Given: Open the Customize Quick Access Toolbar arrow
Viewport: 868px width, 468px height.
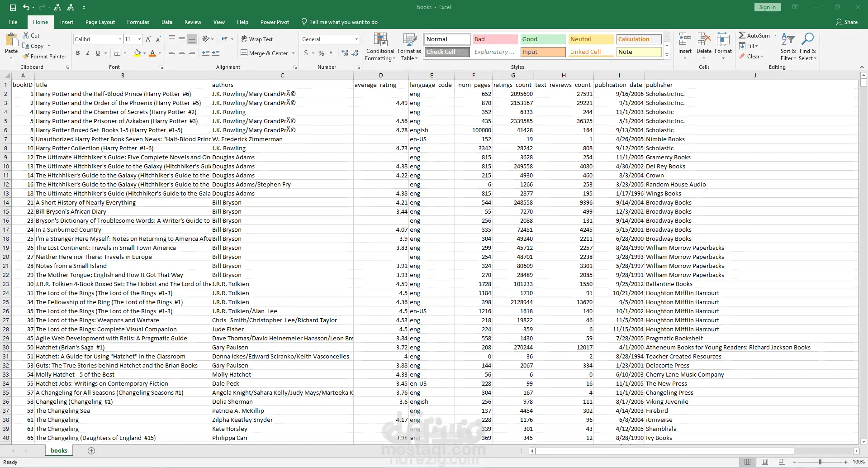Looking at the screenshot, I should coord(84,7).
